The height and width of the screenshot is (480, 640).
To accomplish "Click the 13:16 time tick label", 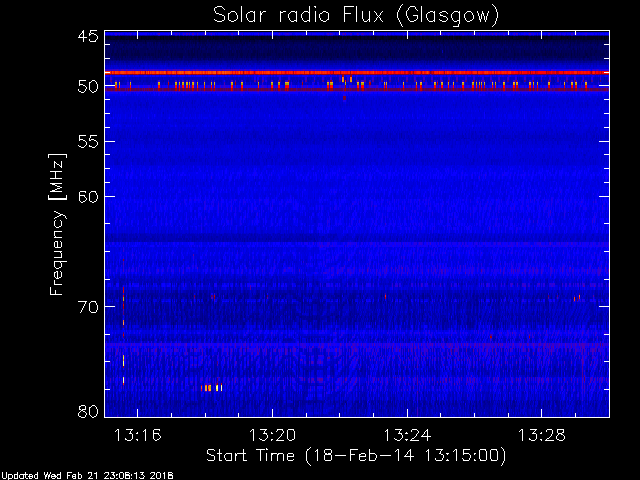I will coord(138,435).
